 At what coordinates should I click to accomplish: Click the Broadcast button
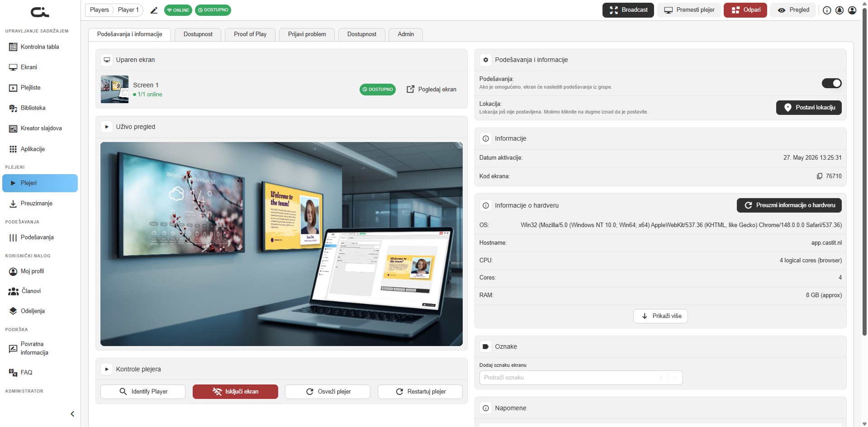(628, 10)
